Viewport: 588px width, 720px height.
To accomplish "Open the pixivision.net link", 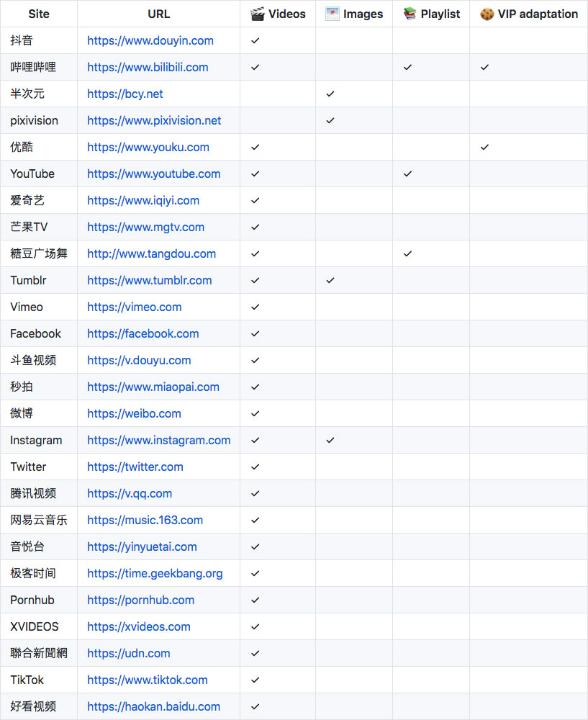I will [x=154, y=120].
